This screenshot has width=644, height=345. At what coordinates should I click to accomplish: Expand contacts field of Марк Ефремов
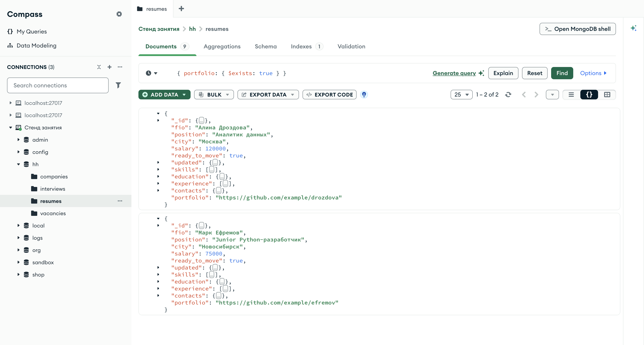tap(158, 296)
